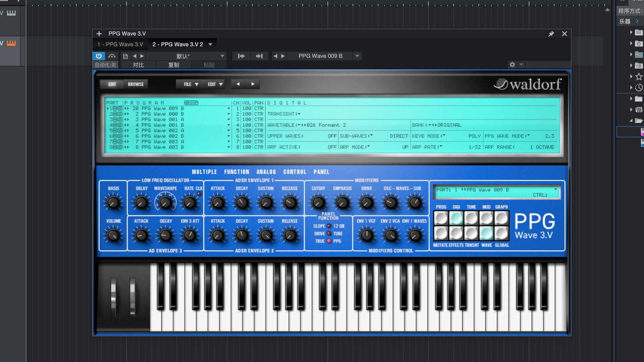This screenshot has width=644, height=362.
Task: Click the 自动化:关 automation button
Action: (x=106, y=65)
